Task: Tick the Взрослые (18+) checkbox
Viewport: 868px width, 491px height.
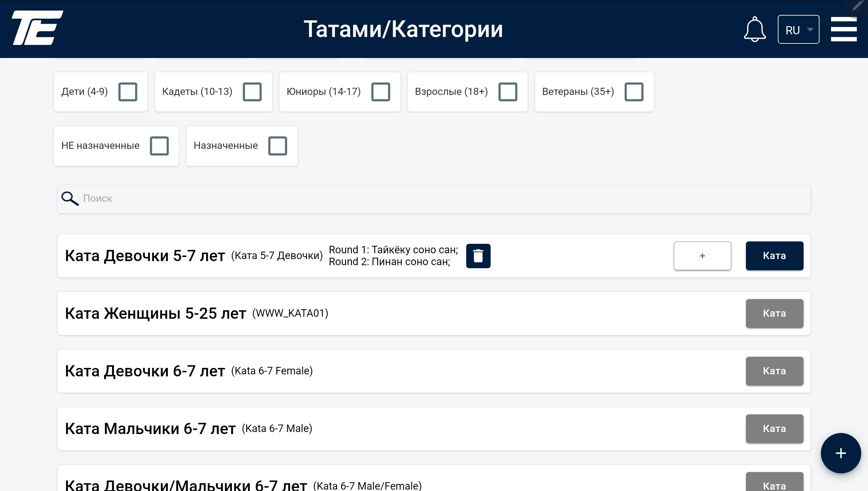Action: (508, 92)
